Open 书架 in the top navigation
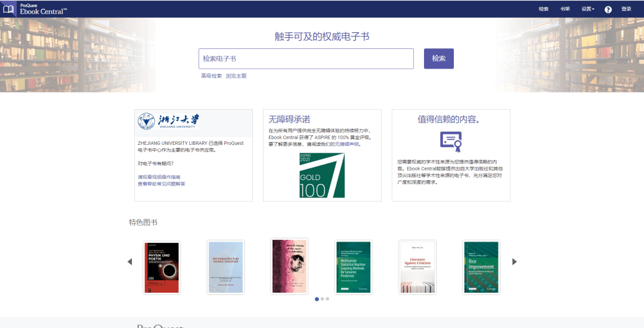644x328 pixels. click(565, 9)
